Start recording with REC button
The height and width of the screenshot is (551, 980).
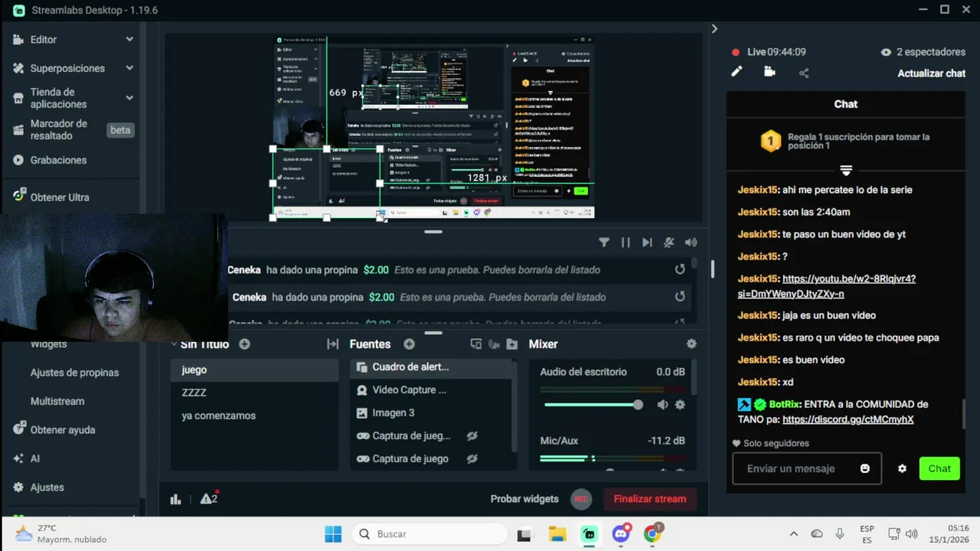point(581,499)
